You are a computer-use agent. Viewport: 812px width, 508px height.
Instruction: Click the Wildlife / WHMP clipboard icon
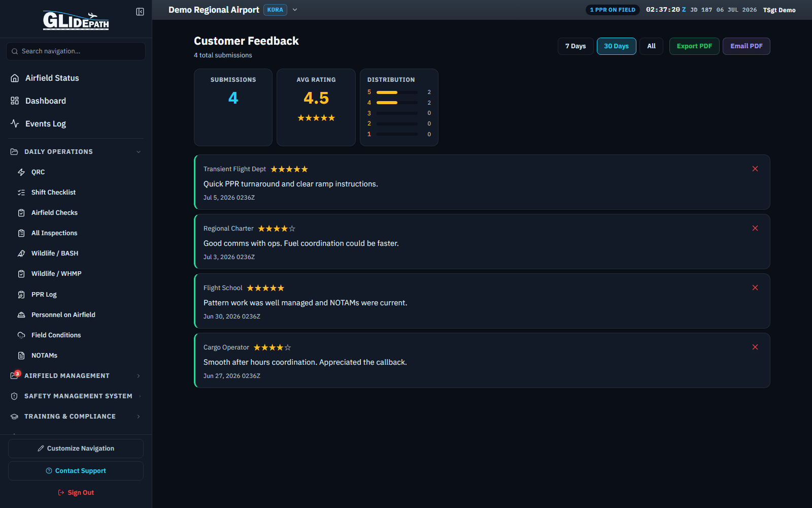pyautogui.click(x=21, y=274)
